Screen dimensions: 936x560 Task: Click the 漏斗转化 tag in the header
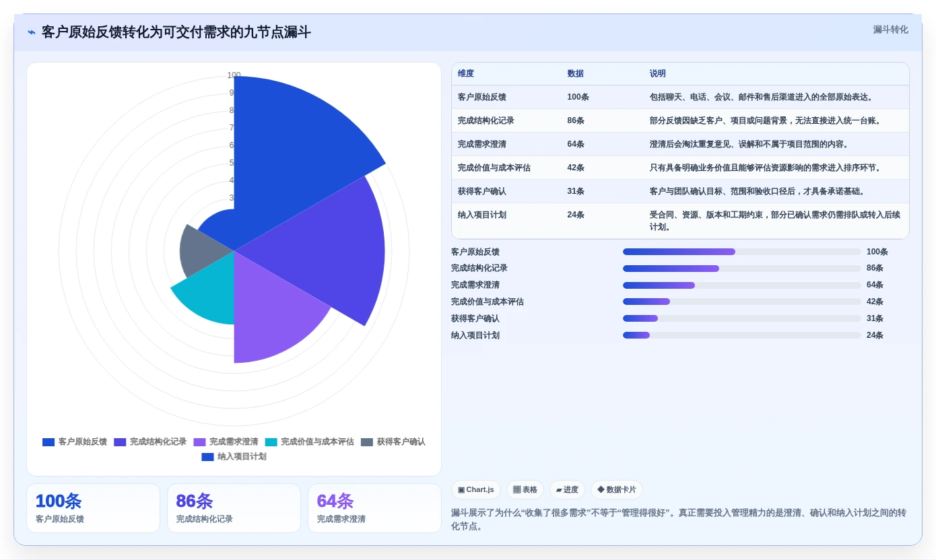[x=890, y=30]
